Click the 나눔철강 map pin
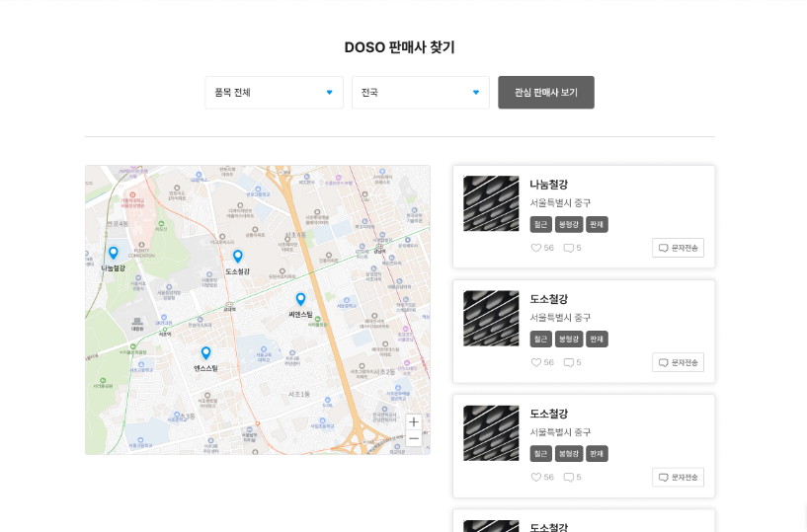 (x=114, y=253)
